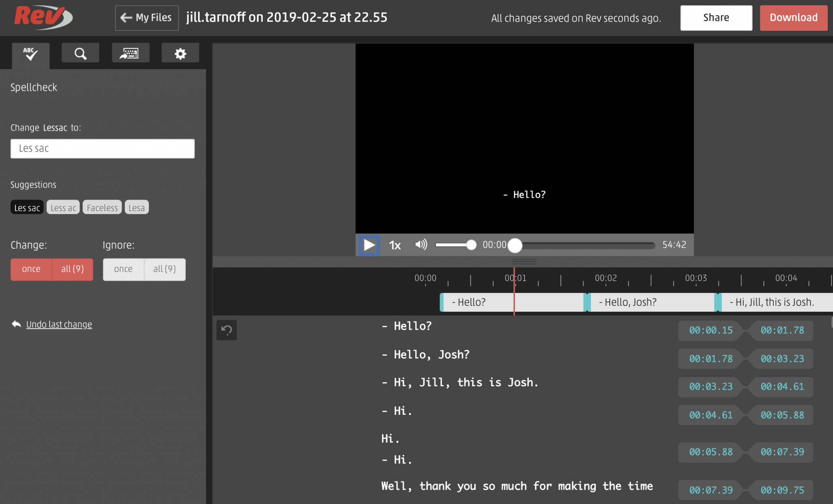Go back to My Files
The width and height of the screenshot is (833, 504).
(x=146, y=17)
